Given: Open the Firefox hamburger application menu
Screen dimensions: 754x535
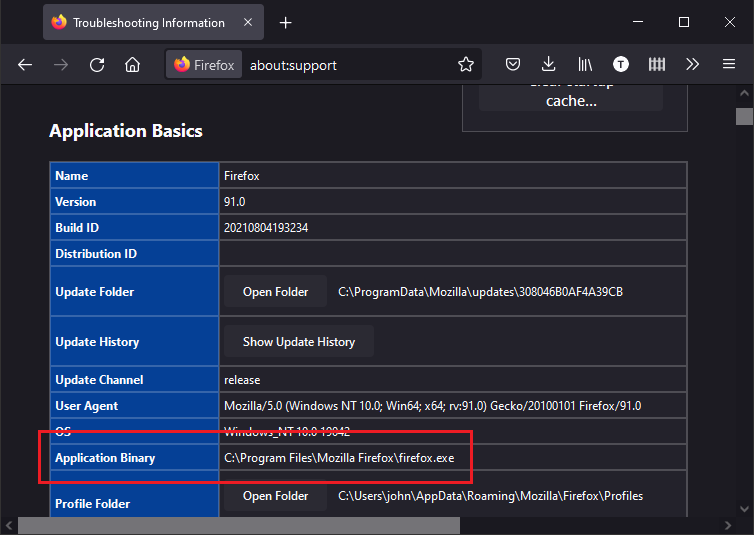Looking at the screenshot, I should (x=729, y=65).
